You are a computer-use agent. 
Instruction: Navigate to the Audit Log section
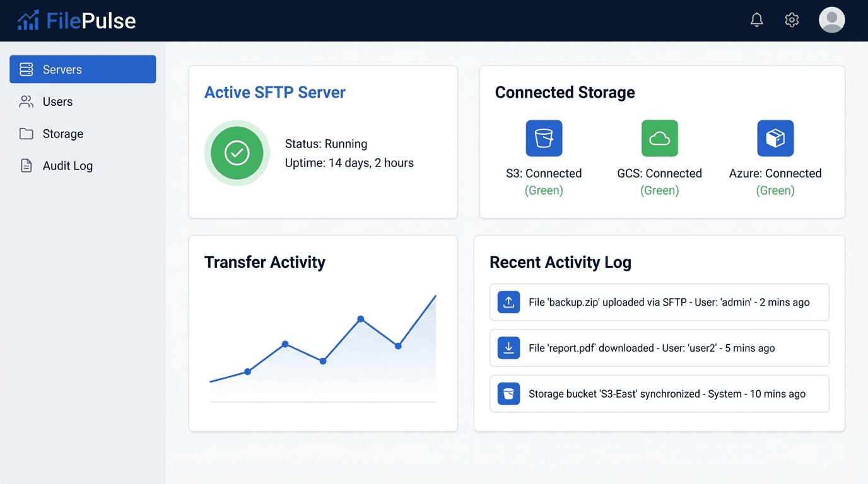67,166
